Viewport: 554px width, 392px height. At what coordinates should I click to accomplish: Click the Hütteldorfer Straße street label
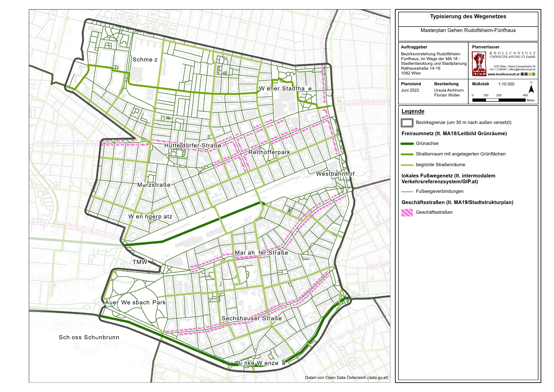coord(193,146)
